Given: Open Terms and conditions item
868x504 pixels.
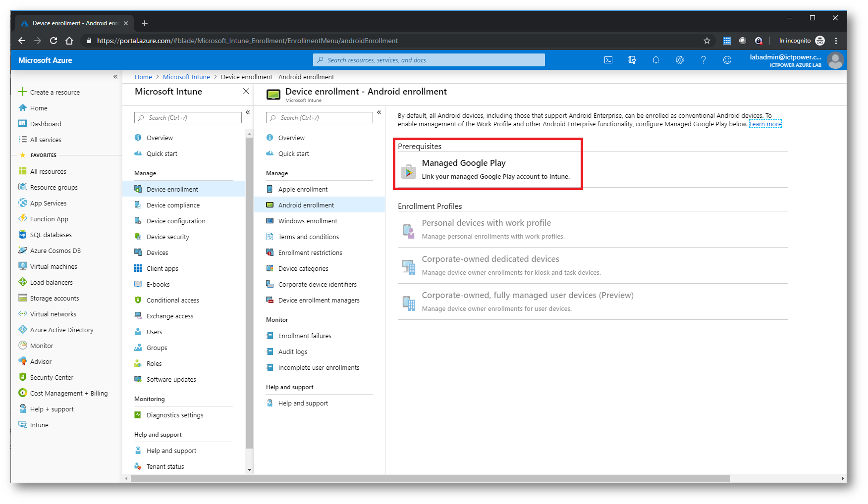Looking at the screenshot, I should 320,237.
